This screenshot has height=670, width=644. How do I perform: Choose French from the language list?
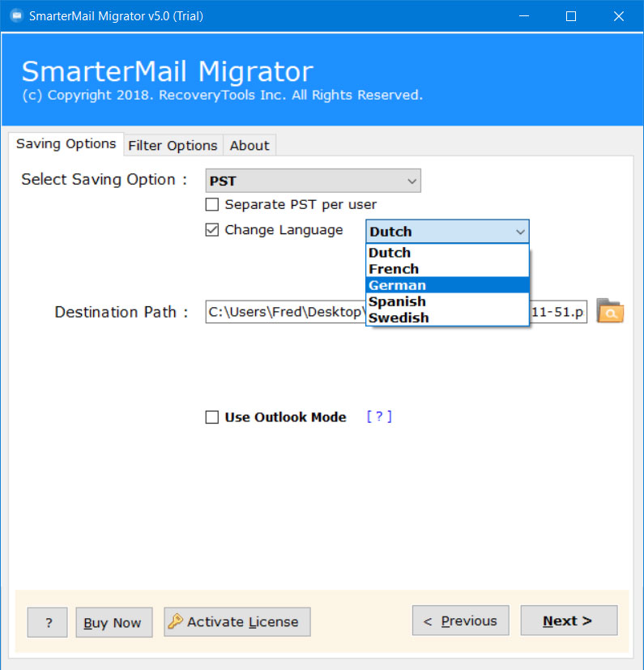447,269
